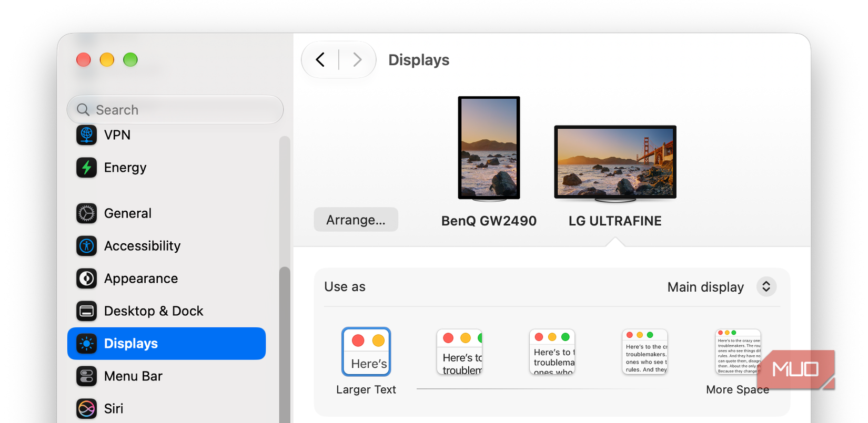This screenshot has height=423, width=868.
Task: Click the Appearance half-circle icon
Action: click(x=87, y=278)
